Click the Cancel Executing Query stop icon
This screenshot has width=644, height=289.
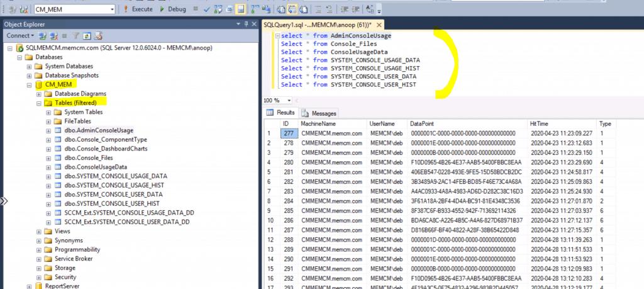coord(196,9)
